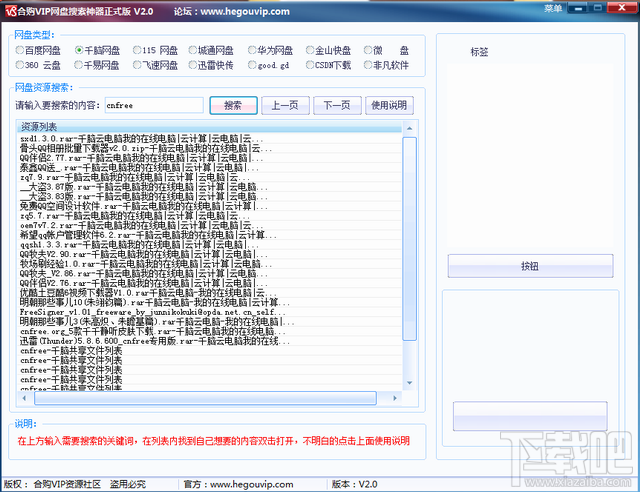Select the 优酷土豆酷6视频下载器V1.0.rar entry

209,293
